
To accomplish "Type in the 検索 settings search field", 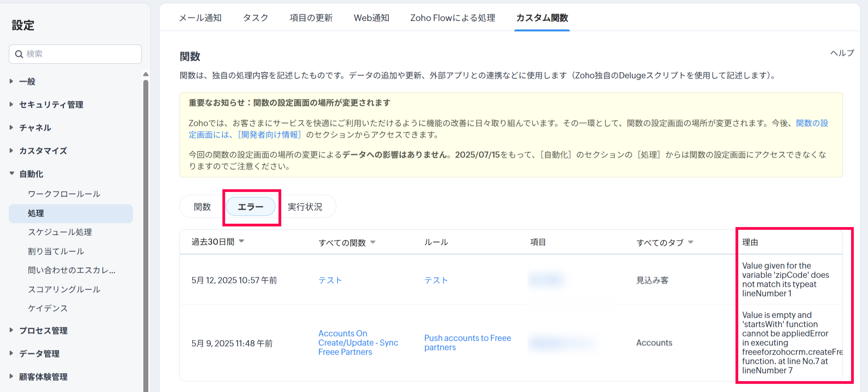I will [x=81, y=54].
